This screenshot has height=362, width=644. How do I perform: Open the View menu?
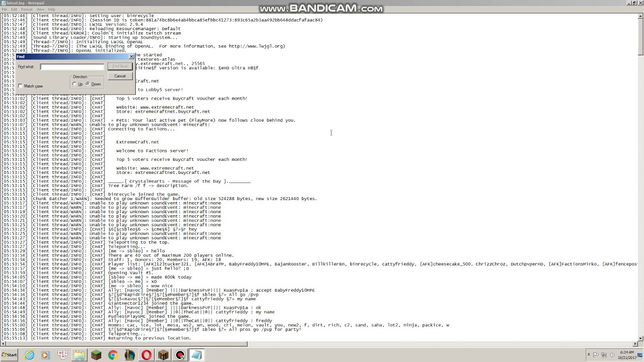(x=40, y=9)
